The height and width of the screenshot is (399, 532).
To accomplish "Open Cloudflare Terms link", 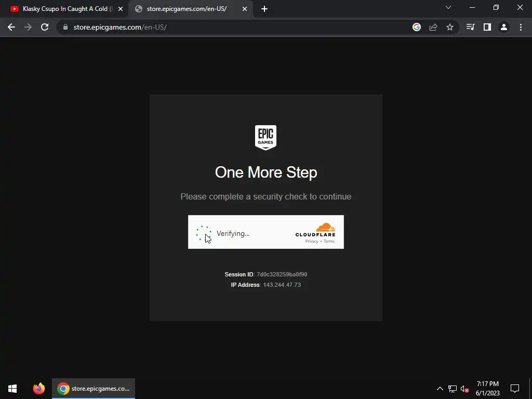I will click(x=329, y=241).
